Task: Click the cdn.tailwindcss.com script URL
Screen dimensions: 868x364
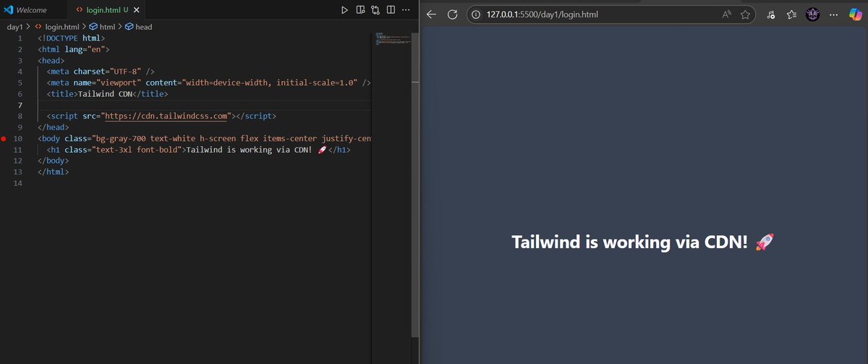Action: [x=166, y=116]
